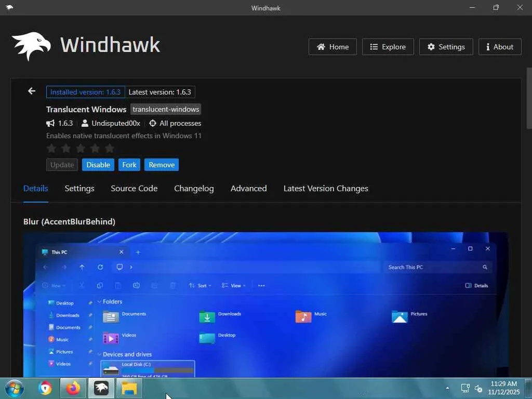The height and width of the screenshot is (399, 532).
Task: Fork the Translucent Windows mod
Action: (129, 165)
